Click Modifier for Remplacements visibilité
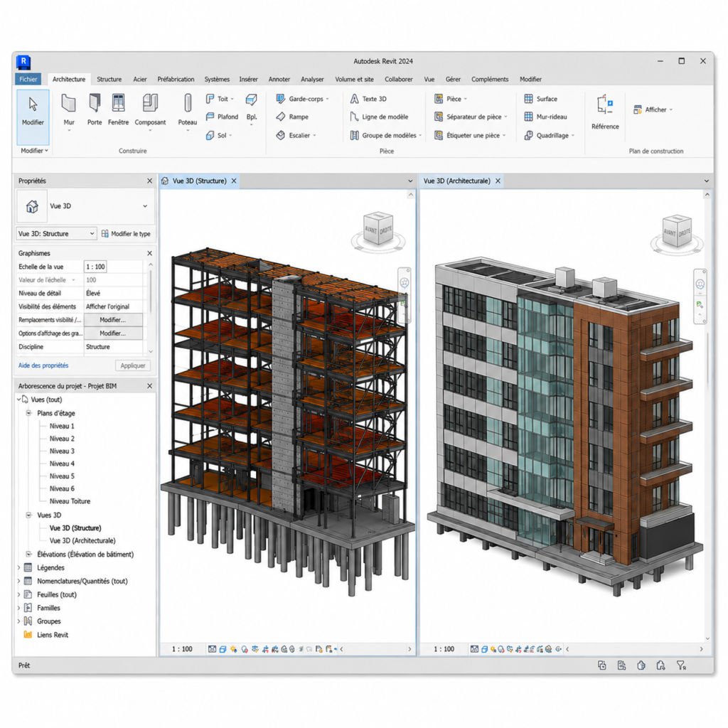728x728 pixels. (113, 320)
